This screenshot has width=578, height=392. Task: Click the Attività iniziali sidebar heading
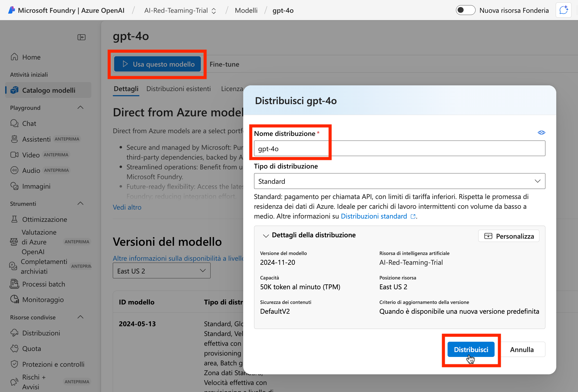point(29,74)
